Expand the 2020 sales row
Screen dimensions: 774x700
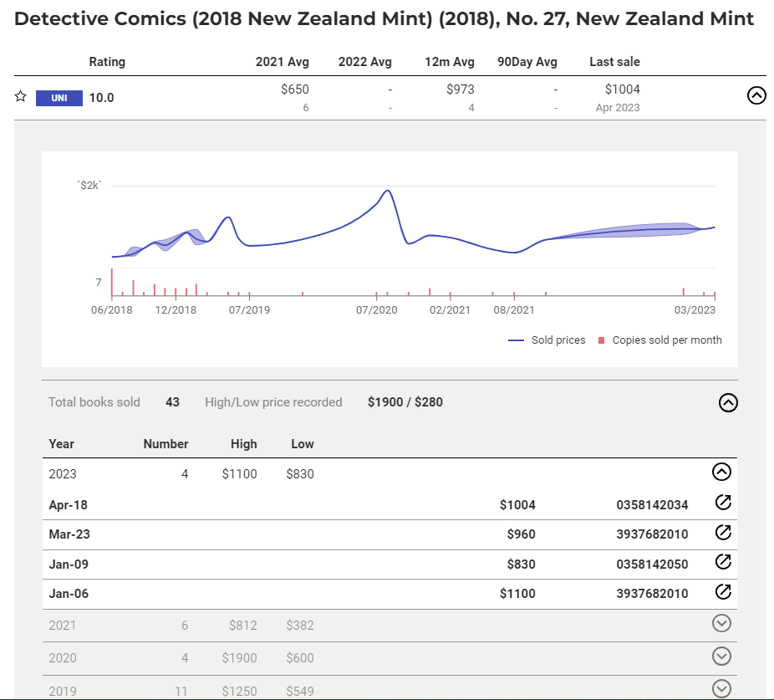pyautogui.click(x=721, y=657)
